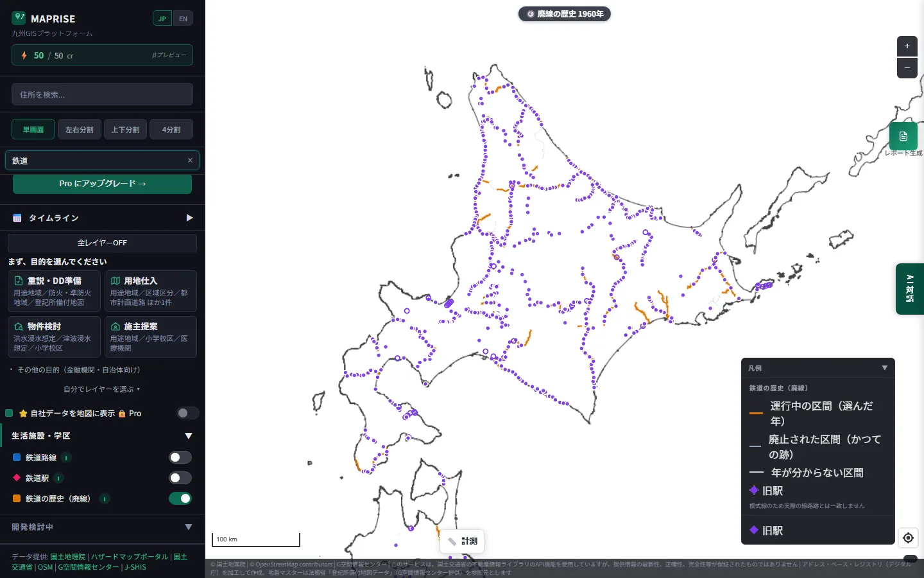This screenshot has height=578, width=924.
Task: Click the 施主提案 house icon
Action: click(x=116, y=326)
